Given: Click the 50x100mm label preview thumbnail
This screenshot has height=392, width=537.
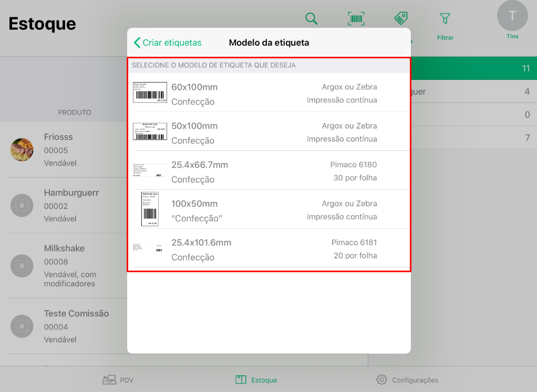Looking at the screenshot, I should coord(150,131).
